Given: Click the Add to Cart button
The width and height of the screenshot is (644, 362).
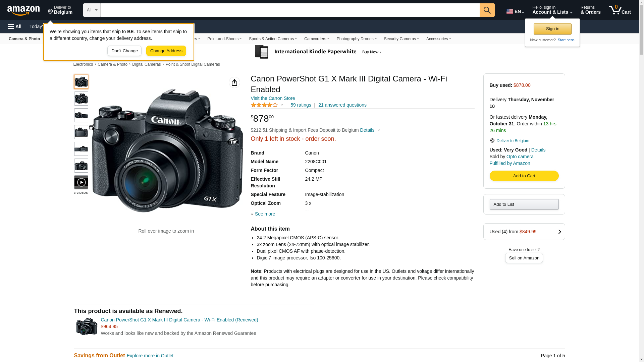Looking at the screenshot, I should 524,176.
